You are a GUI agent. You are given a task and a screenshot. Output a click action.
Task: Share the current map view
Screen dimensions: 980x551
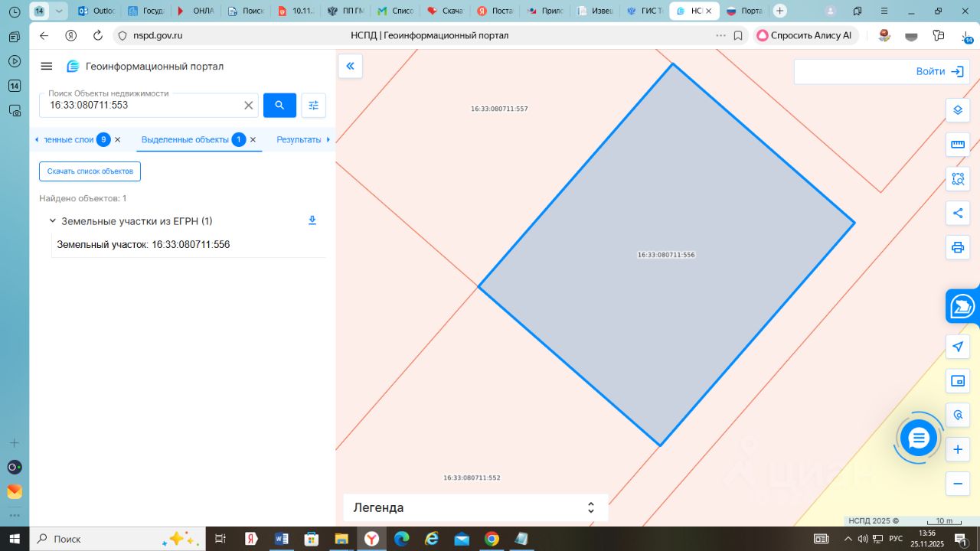[957, 214]
